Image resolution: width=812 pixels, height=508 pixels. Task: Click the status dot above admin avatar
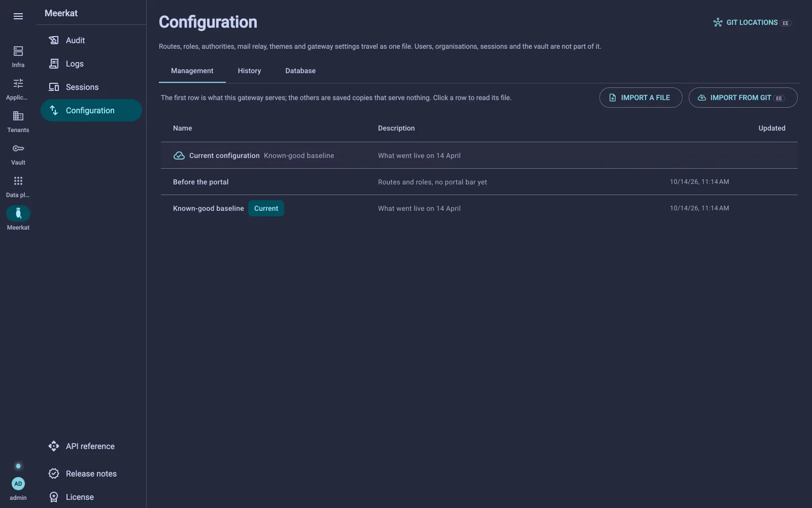point(18,466)
